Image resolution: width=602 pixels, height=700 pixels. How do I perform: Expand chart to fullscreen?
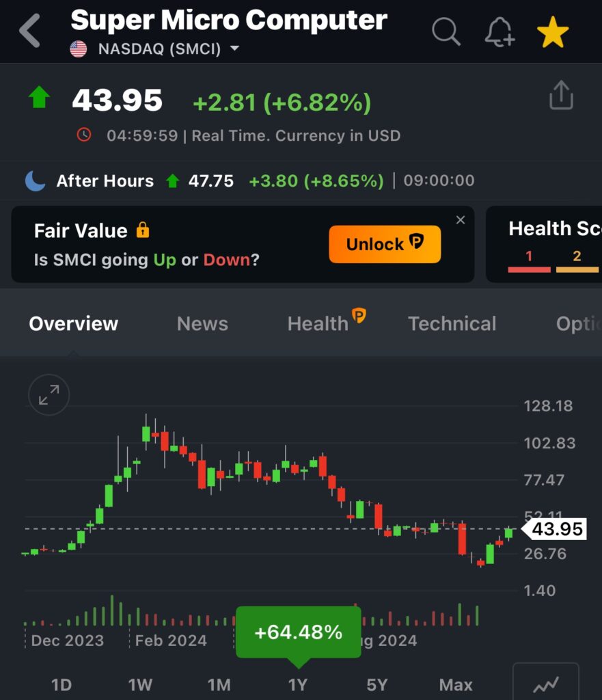[49, 395]
